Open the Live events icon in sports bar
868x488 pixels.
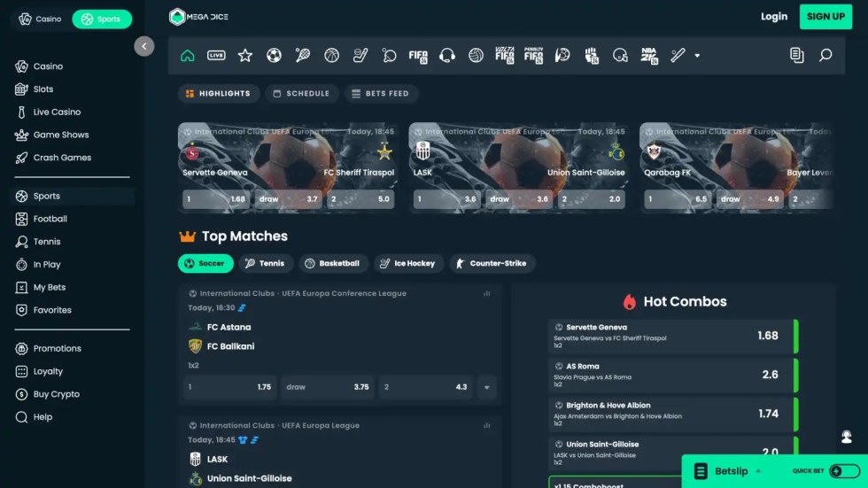(216, 55)
